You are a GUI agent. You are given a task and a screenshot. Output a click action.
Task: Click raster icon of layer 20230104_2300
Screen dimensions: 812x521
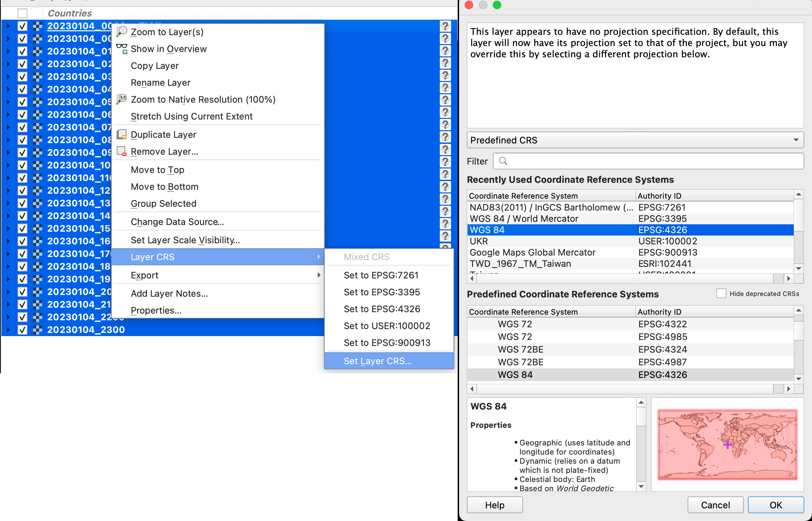pos(38,330)
